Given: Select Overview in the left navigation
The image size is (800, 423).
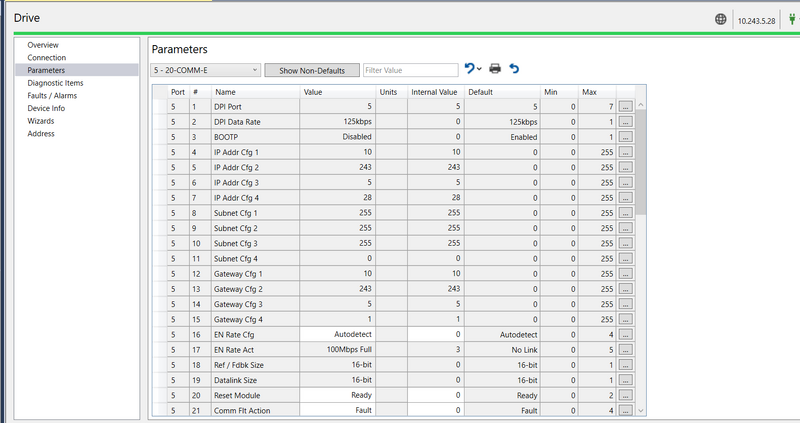Looking at the screenshot, I should coord(42,45).
